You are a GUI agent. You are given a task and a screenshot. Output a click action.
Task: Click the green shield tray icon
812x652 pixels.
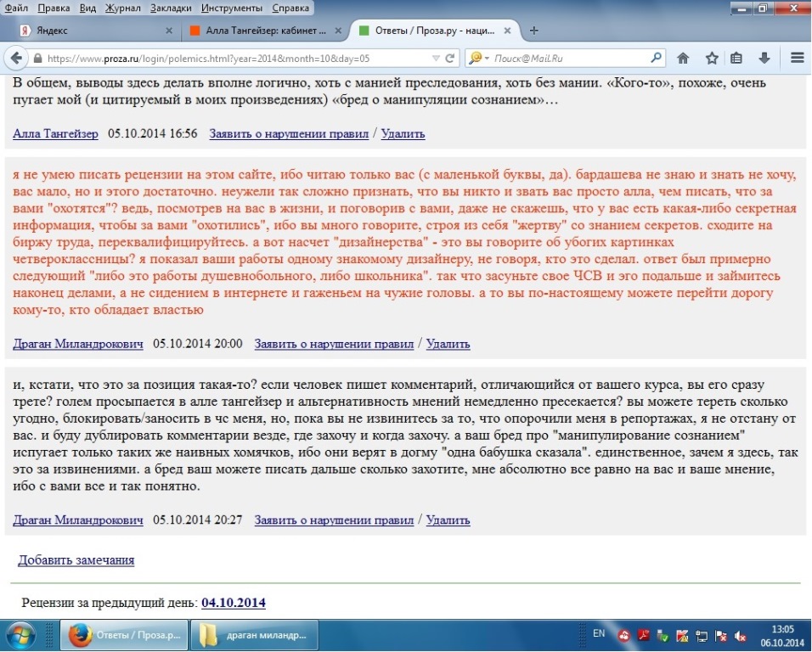point(663,636)
